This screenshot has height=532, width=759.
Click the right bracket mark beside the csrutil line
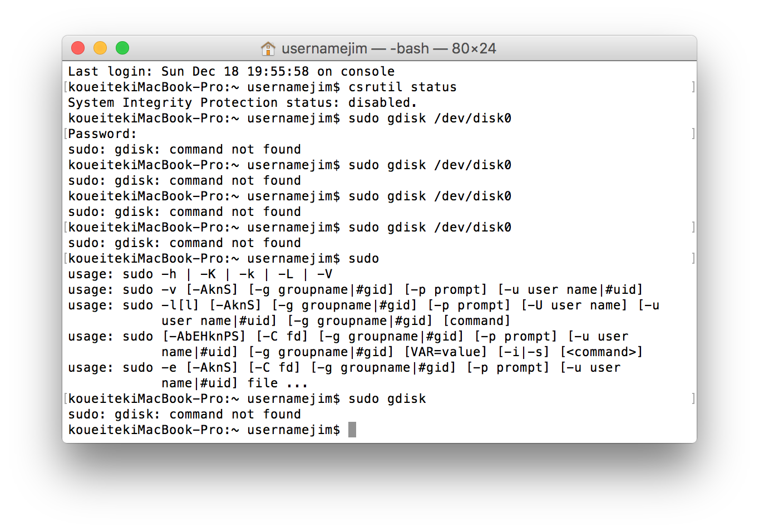point(693,87)
